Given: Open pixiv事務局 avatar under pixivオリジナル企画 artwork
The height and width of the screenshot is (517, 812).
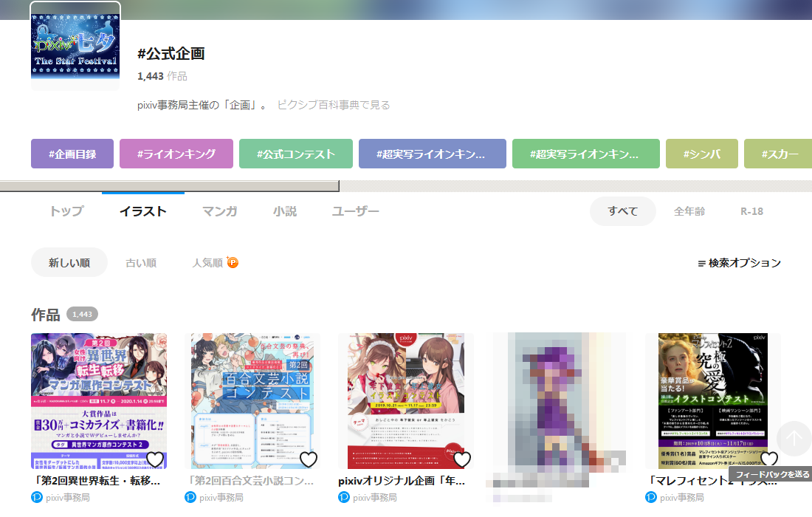Looking at the screenshot, I should [344, 497].
